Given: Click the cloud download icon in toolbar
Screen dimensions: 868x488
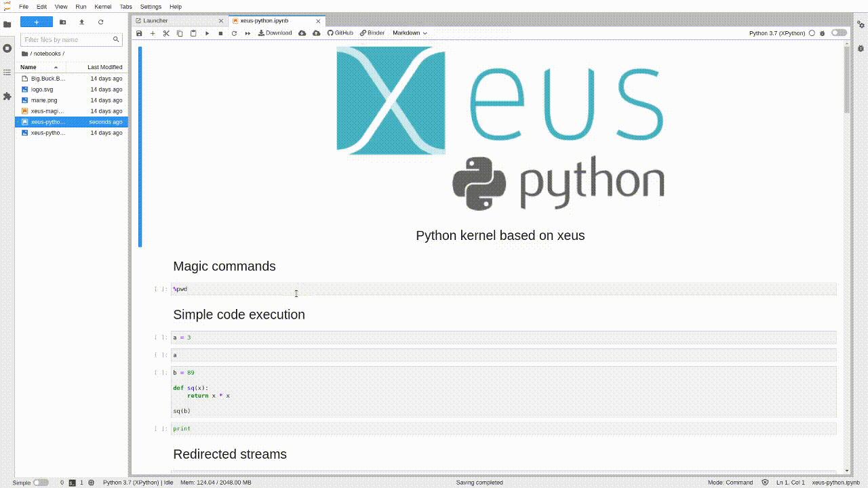Looking at the screenshot, I should coord(302,33).
